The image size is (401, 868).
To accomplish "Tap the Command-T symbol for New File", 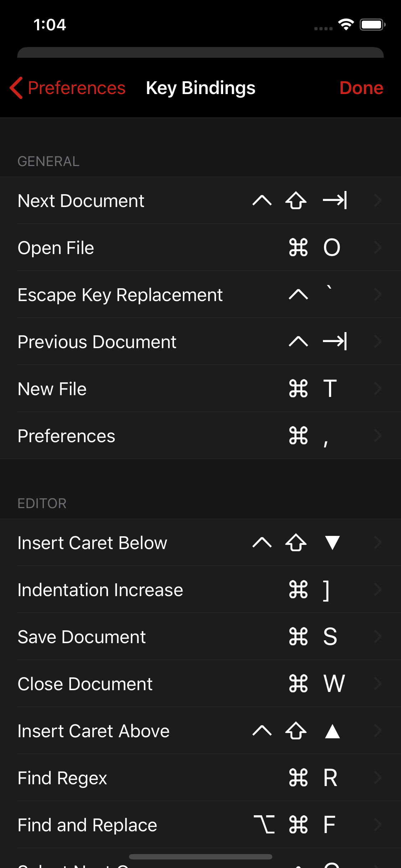I will point(313,388).
